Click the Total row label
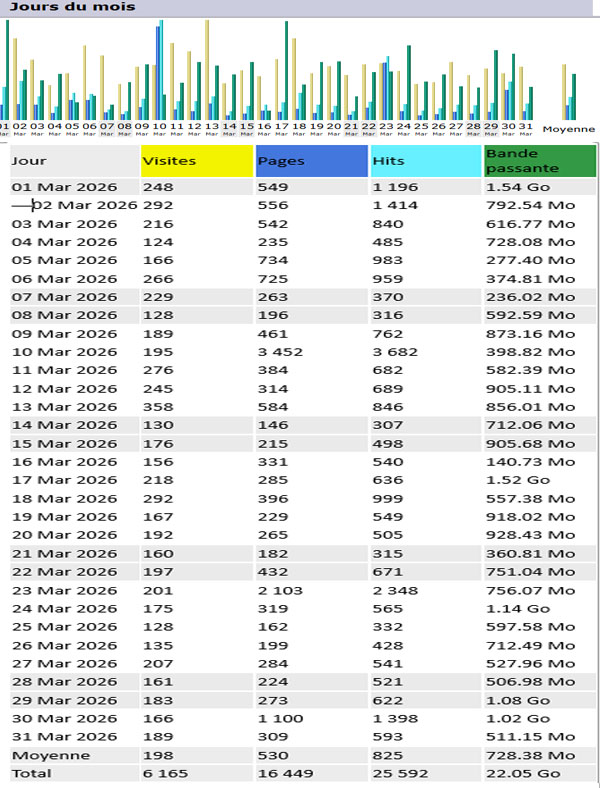 pos(32,774)
